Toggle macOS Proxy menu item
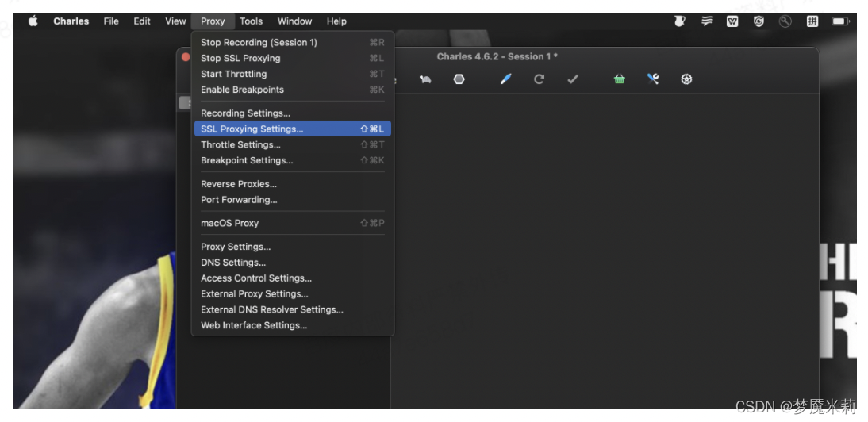 click(293, 223)
